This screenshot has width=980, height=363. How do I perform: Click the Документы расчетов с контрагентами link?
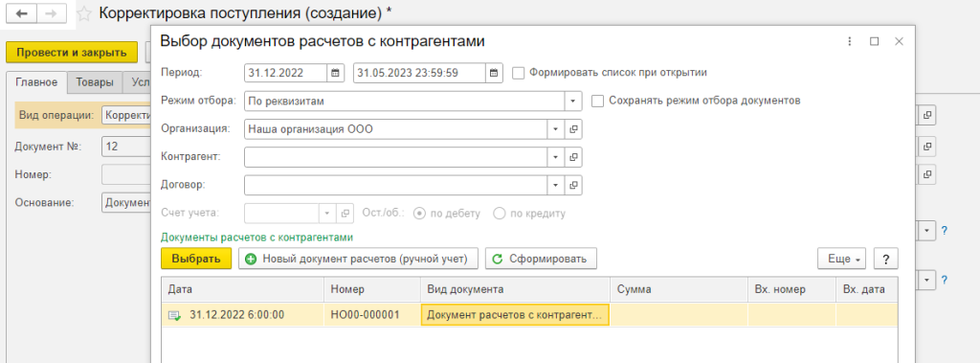point(256,238)
